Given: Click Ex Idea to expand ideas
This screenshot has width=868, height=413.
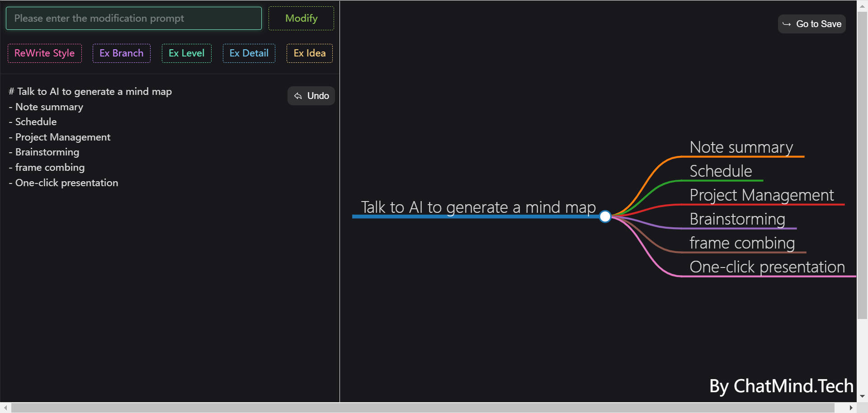Looking at the screenshot, I should [309, 53].
